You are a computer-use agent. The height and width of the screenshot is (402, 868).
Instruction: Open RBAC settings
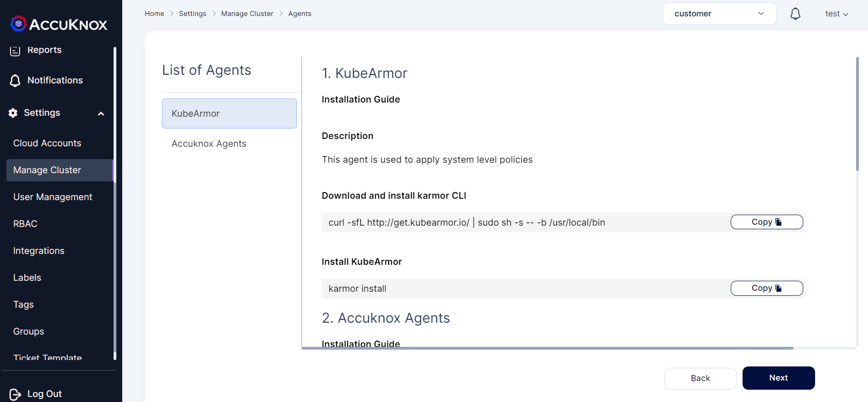[x=25, y=224]
